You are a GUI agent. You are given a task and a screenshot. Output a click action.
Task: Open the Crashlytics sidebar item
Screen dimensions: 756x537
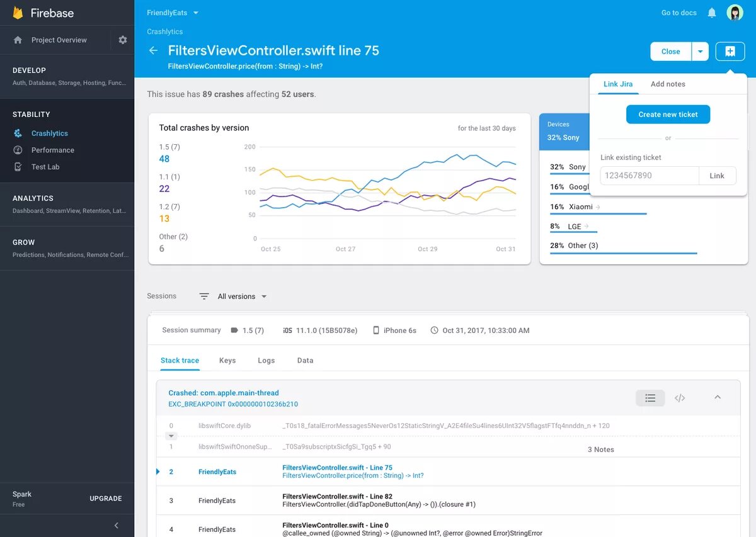click(67, 133)
